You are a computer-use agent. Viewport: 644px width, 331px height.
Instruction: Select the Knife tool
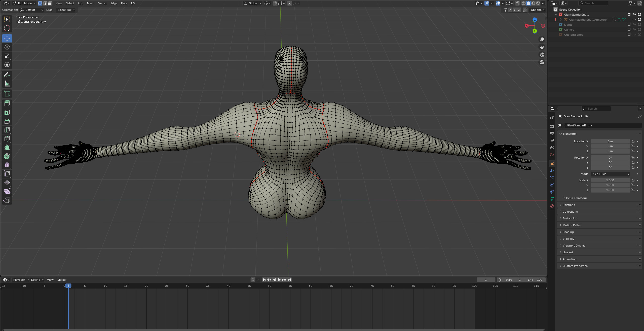[x=7, y=139]
